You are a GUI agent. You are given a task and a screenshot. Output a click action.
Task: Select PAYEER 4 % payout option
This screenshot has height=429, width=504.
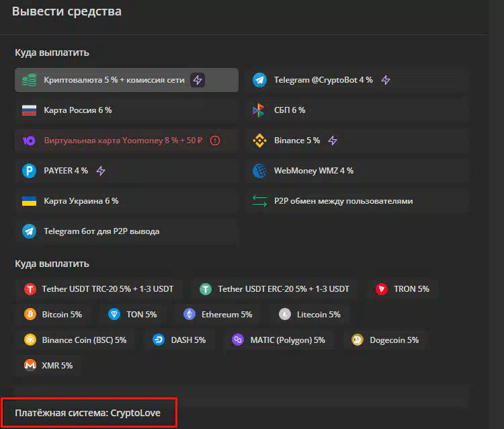point(126,171)
